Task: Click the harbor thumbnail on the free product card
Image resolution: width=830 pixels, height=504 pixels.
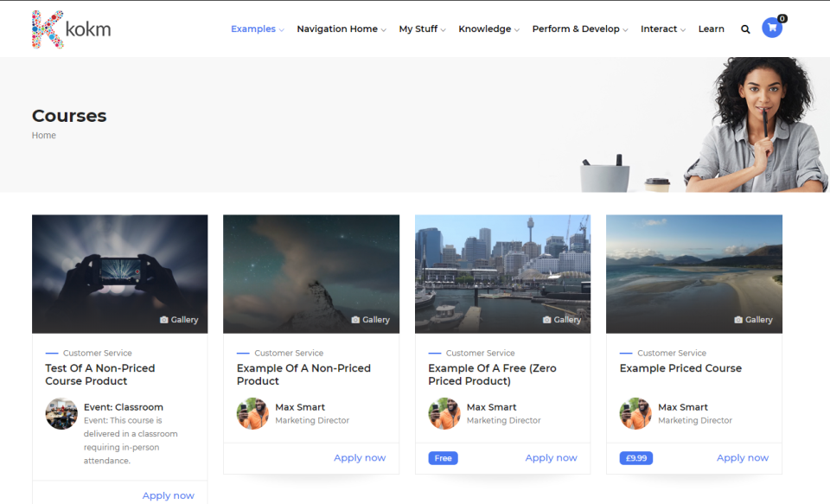Action: (502, 273)
